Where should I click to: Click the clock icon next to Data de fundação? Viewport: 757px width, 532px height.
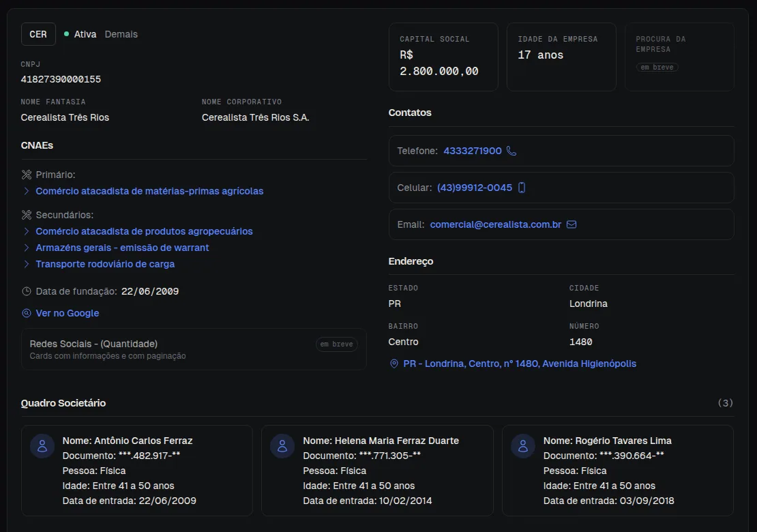(x=27, y=292)
